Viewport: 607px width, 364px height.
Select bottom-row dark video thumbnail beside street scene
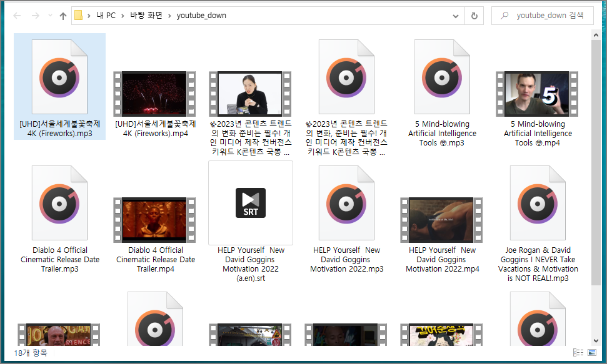coord(346,334)
